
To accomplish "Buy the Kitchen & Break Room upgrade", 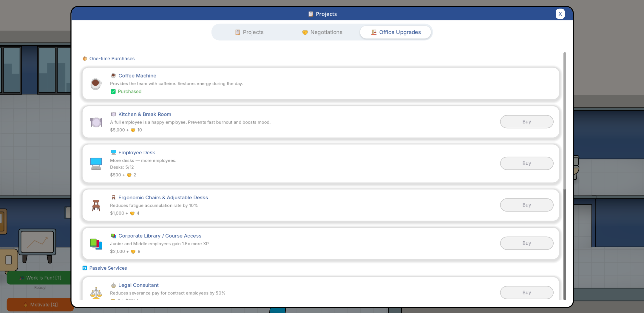I will pyautogui.click(x=526, y=122).
